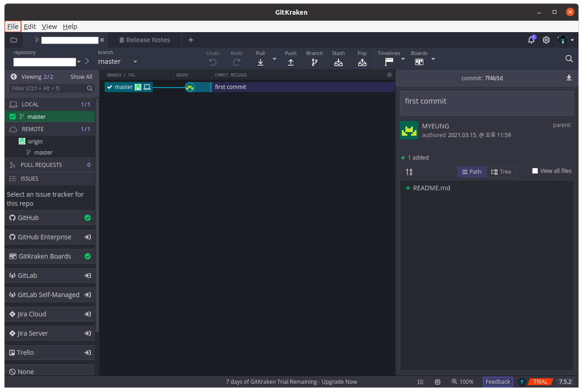Open profile avatar dropdown
The image size is (583, 392).
[x=566, y=40]
